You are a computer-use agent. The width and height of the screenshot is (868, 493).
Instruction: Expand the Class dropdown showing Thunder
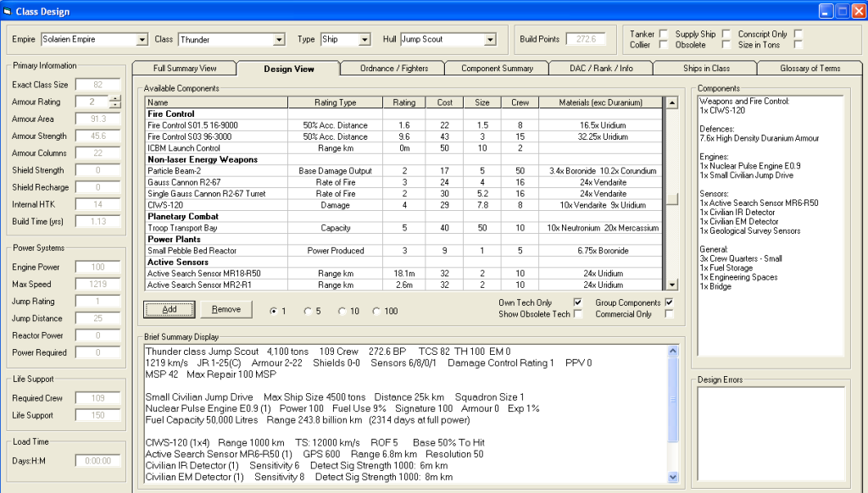tap(279, 40)
